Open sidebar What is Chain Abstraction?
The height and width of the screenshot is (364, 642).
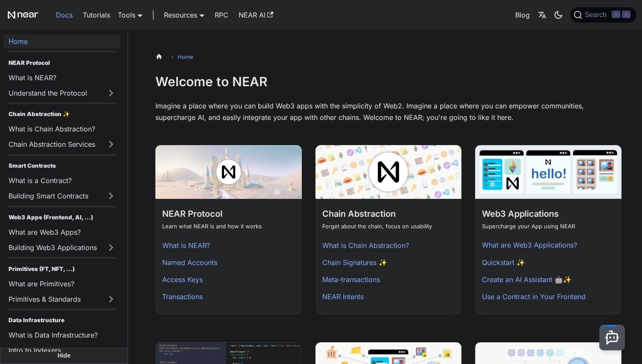point(52,129)
